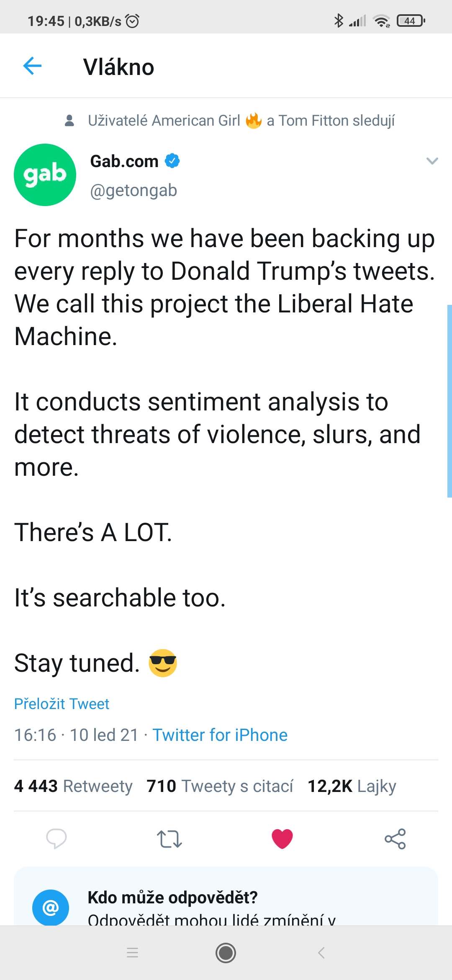Image resolution: width=452 pixels, height=980 pixels.
Task: View the 4 443 Retweety list
Action: [73, 786]
